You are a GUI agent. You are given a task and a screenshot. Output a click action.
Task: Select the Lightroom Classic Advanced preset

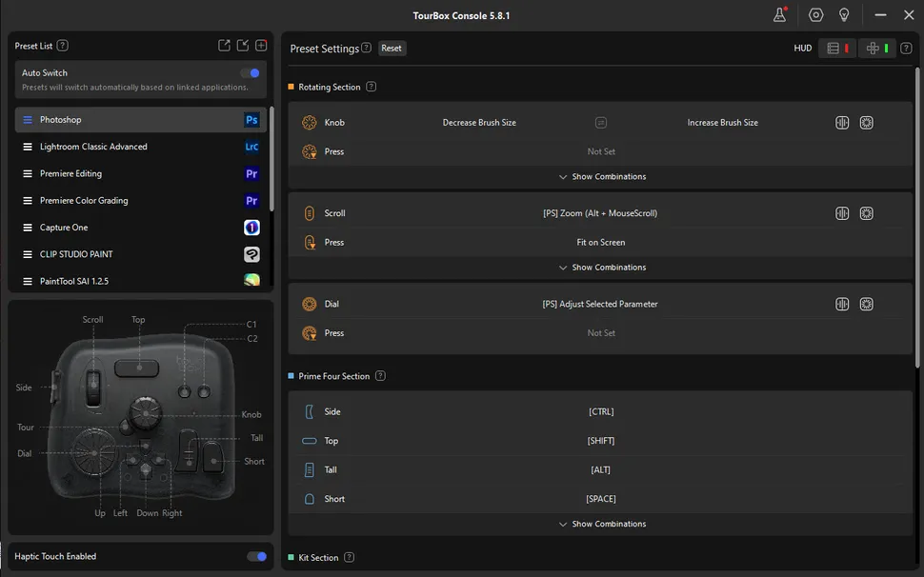(x=93, y=147)
